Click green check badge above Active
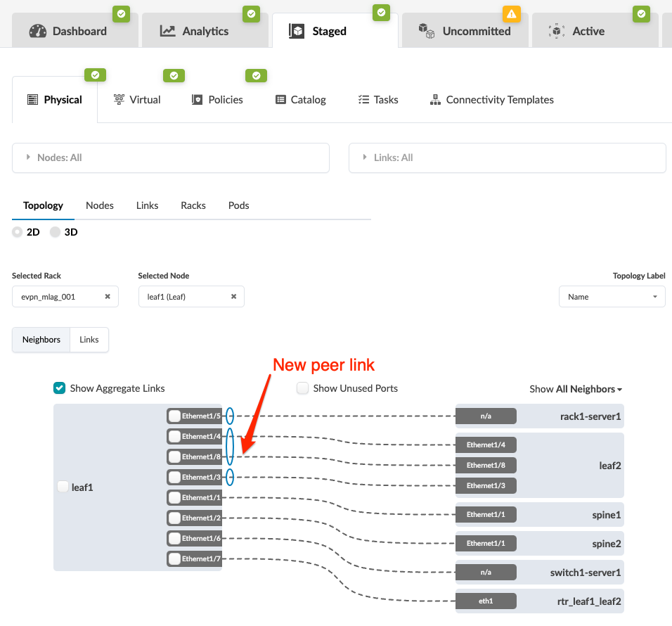This screenshot has width=672, height=626. tap(641, 14)
